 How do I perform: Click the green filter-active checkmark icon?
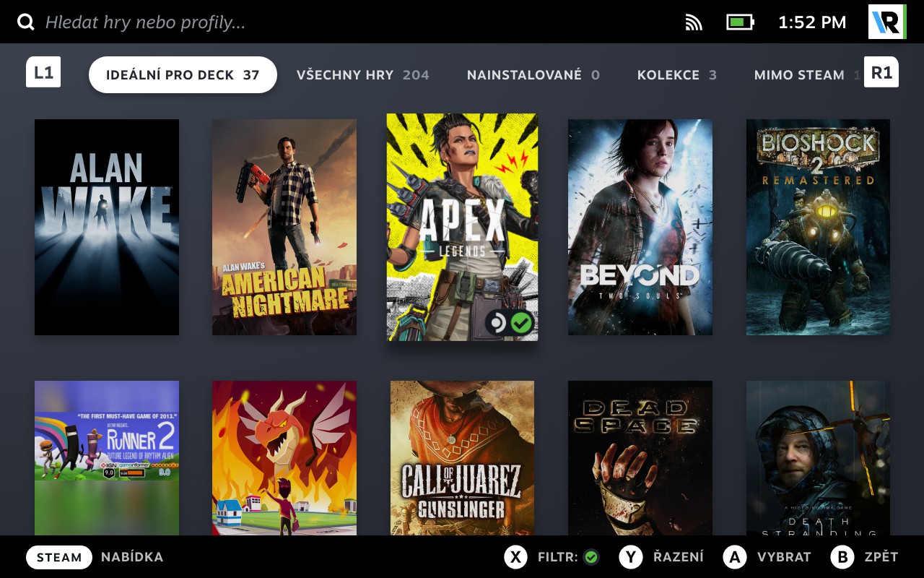pos(591,557)
